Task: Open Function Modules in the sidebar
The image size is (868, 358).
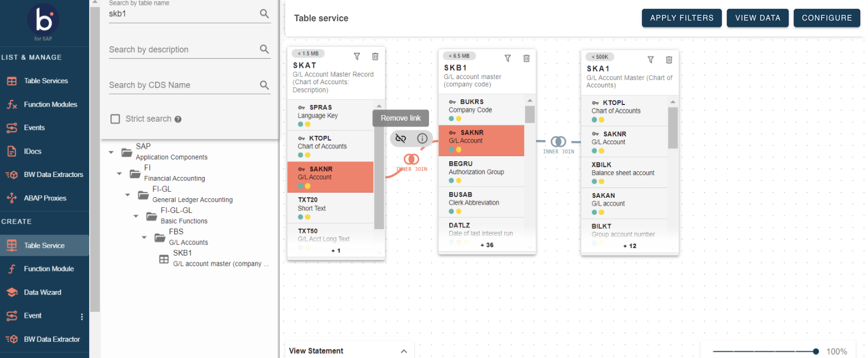Action: point(50,104)
